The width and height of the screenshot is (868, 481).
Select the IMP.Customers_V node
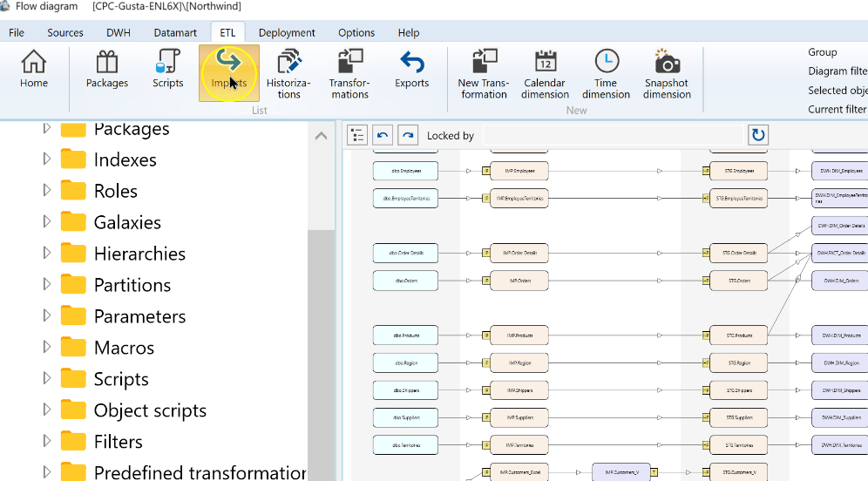[x=621, y=472]
